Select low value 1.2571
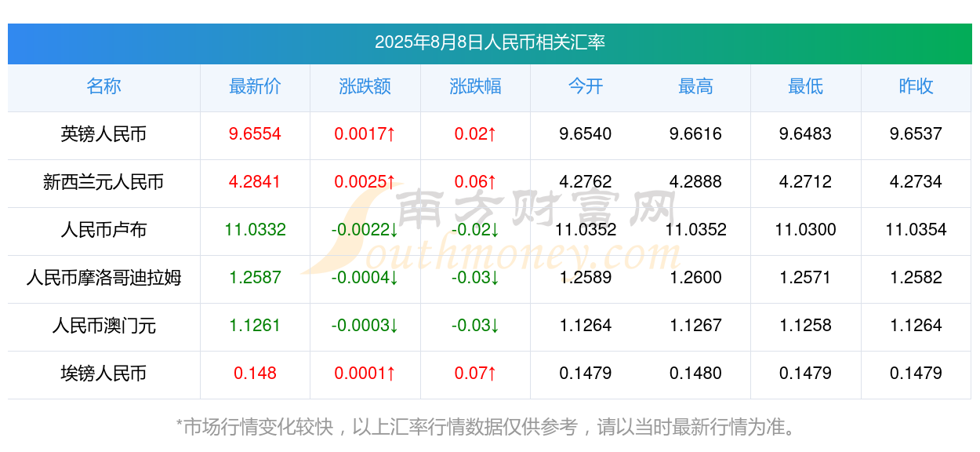The height and width of the screenshot is (452, 980). pyautogui.click(x=806, y=278)
